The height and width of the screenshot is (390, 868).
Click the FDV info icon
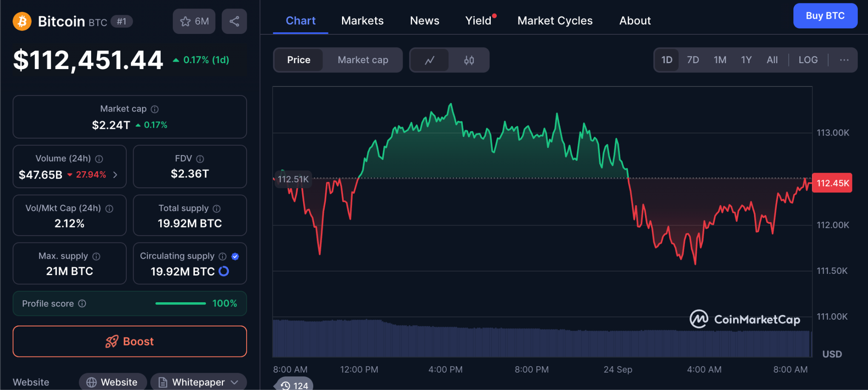[x=200, y=159]
